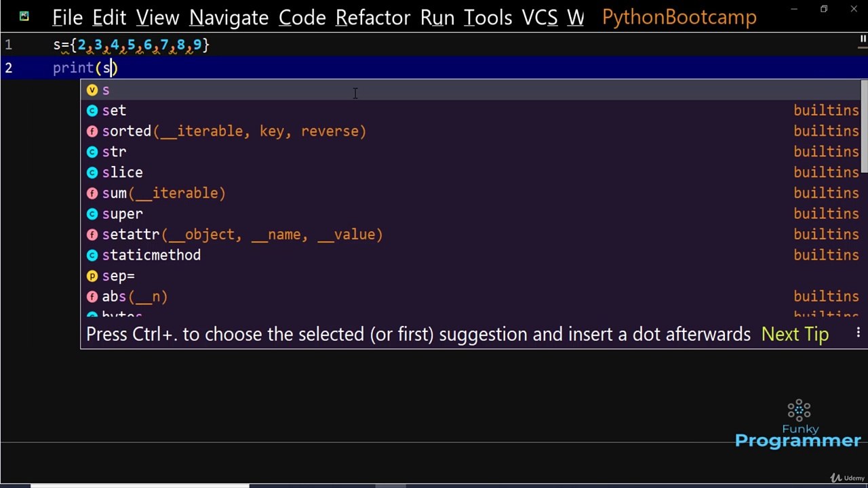Open the Refactor menu
Image resolution: width=868 pixels, height=488 pixels.
(373, 18)
